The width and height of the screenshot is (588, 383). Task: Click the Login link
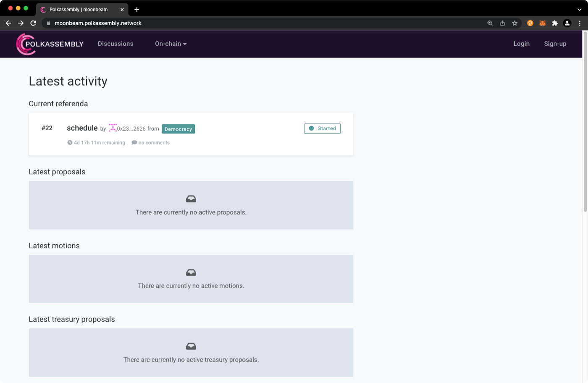coord(522,44)
